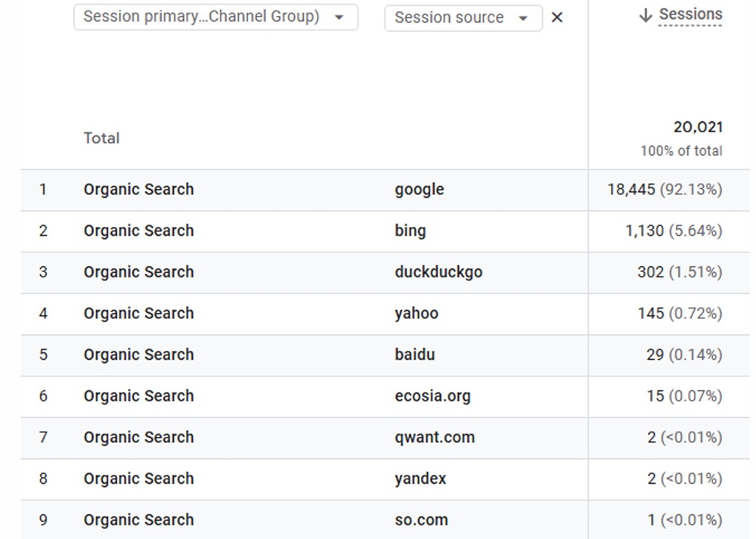Click Organic Search in the yandex row
Viewport: 756px width, 539px height.
pos(139,479)
